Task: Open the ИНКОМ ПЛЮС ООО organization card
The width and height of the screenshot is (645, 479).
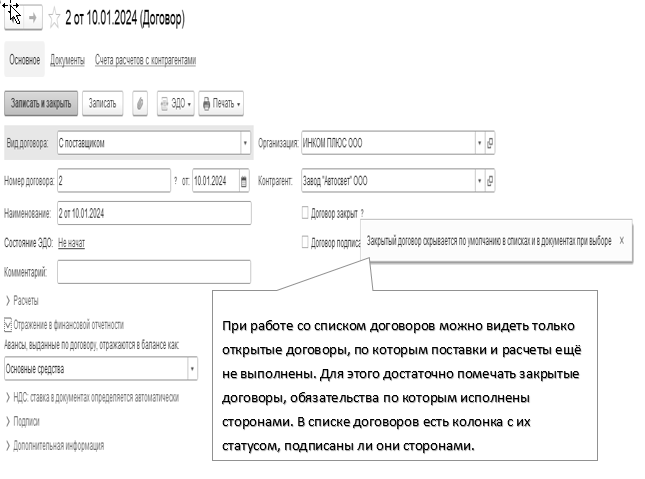Action: click(x=490, y=143)
